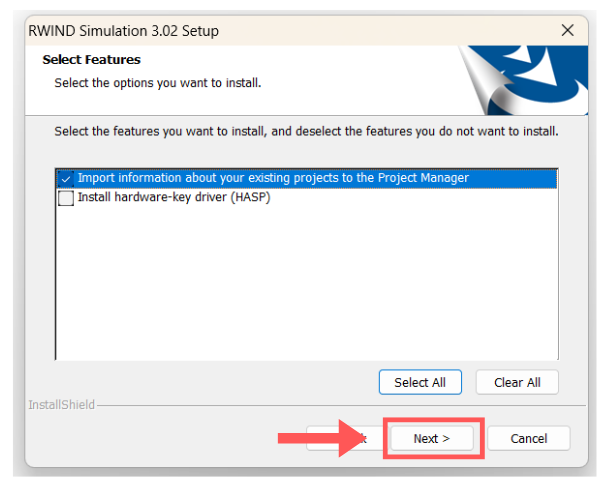Click the 'Select the options' subtitle text

(x=157, y=82)
